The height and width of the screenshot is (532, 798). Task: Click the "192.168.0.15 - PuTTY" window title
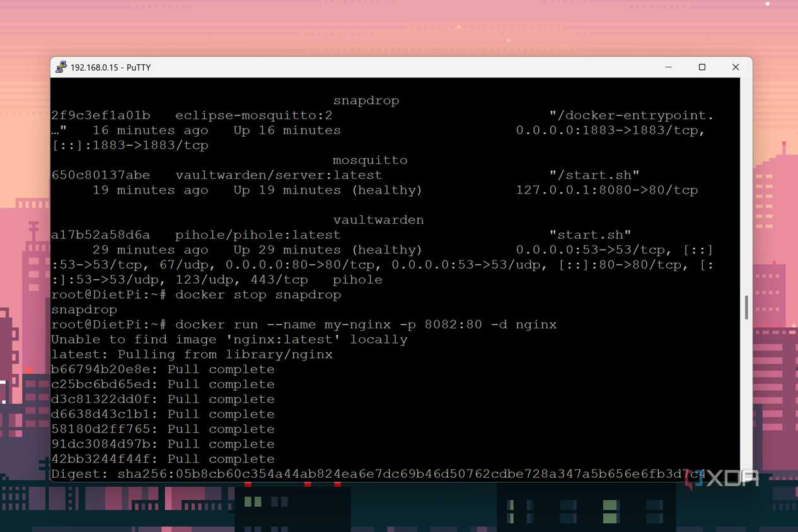click(110, 67)
